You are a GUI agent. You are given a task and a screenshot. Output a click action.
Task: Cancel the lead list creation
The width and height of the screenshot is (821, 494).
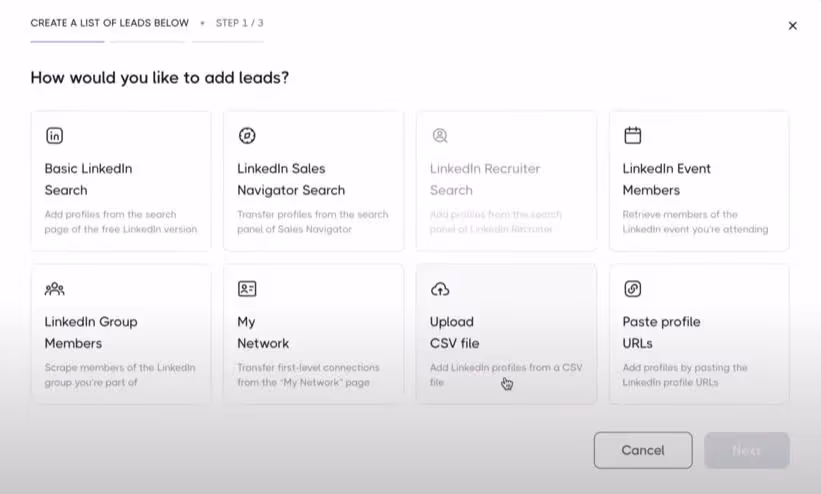[643, 450]
